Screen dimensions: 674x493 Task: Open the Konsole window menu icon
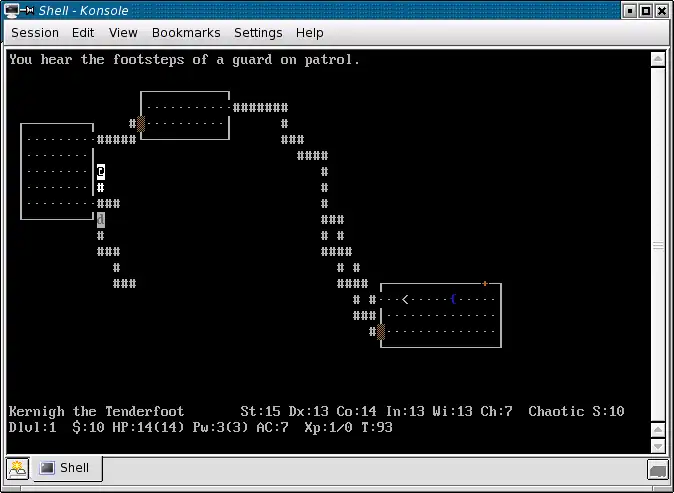tap(12, 11)
